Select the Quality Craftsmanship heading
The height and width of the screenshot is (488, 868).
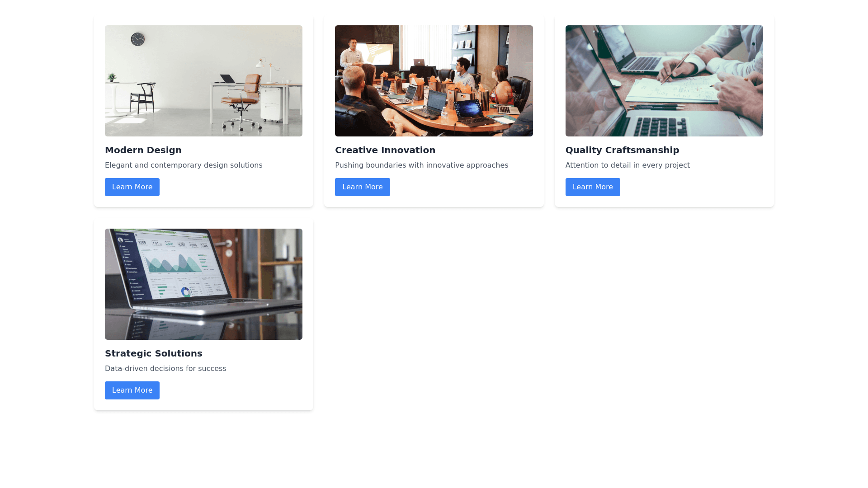622,150
